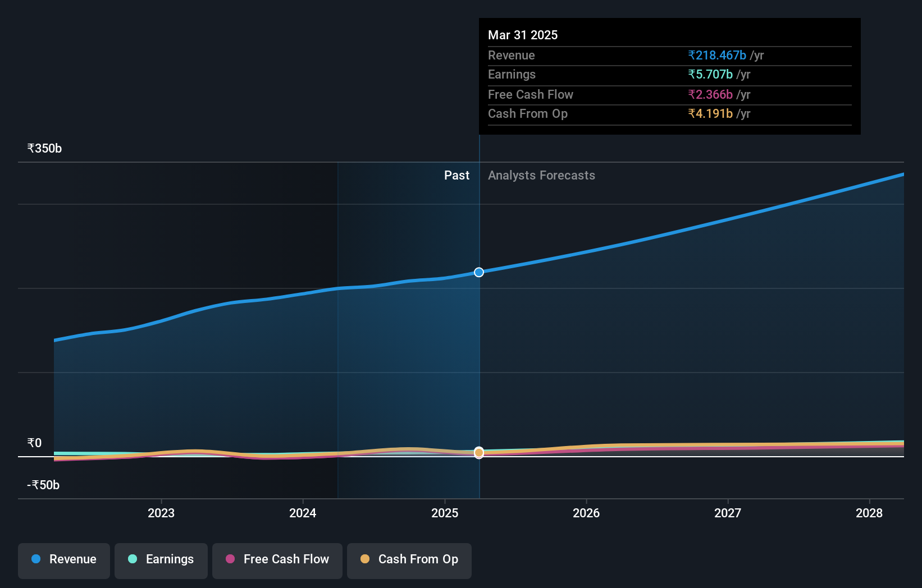The image size is (922, 588).
Task: Toggle the Revenue legend button
Action: pyautogui.click(x=64, y=561)
